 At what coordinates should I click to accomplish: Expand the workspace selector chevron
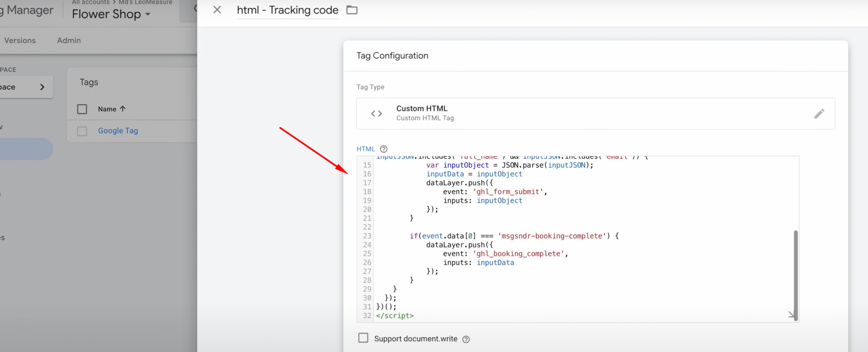point(42,87)
